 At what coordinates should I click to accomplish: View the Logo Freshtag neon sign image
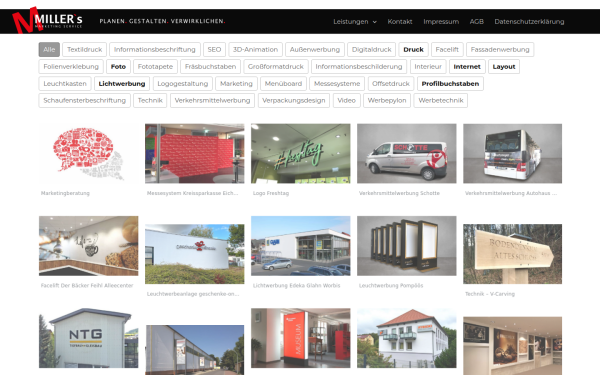tap(300, 153)
